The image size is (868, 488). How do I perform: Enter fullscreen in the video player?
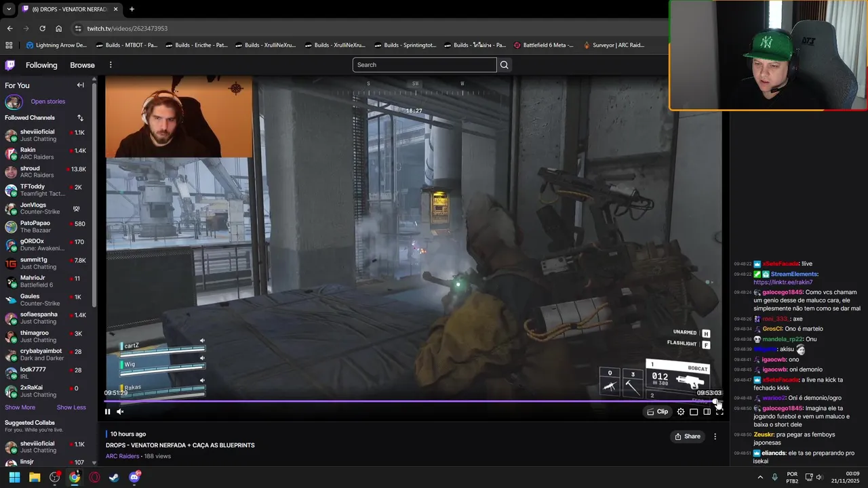pos(719,411)
